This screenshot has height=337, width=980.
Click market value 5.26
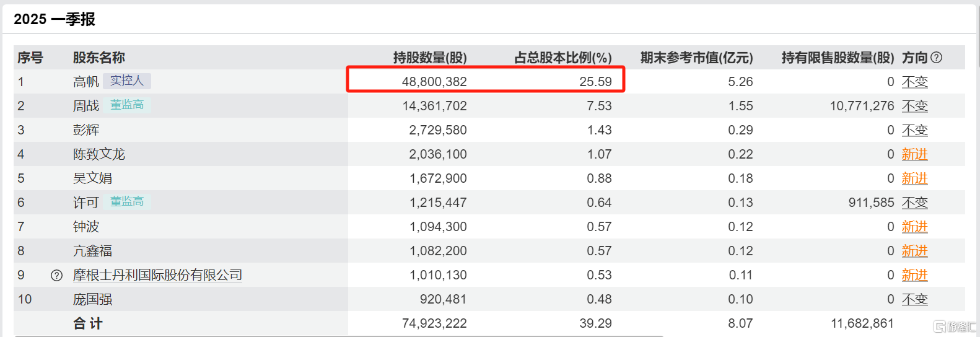741,82
